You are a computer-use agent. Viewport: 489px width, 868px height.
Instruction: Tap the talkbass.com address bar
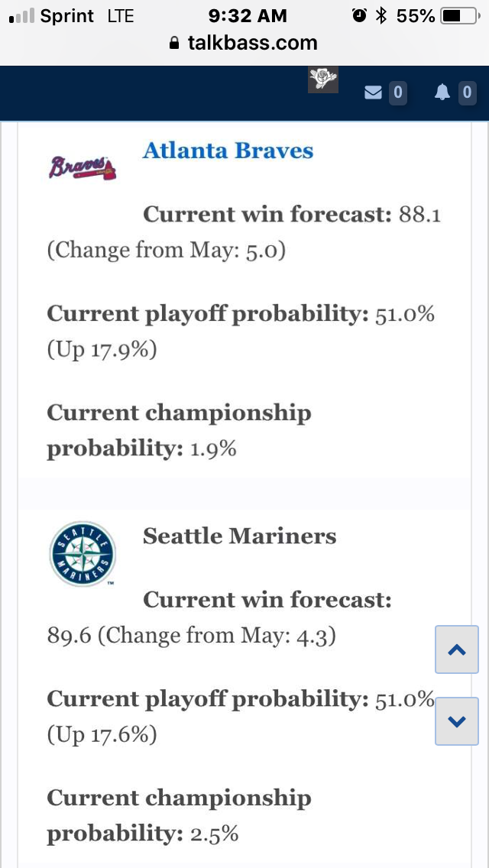pos(244,43)
